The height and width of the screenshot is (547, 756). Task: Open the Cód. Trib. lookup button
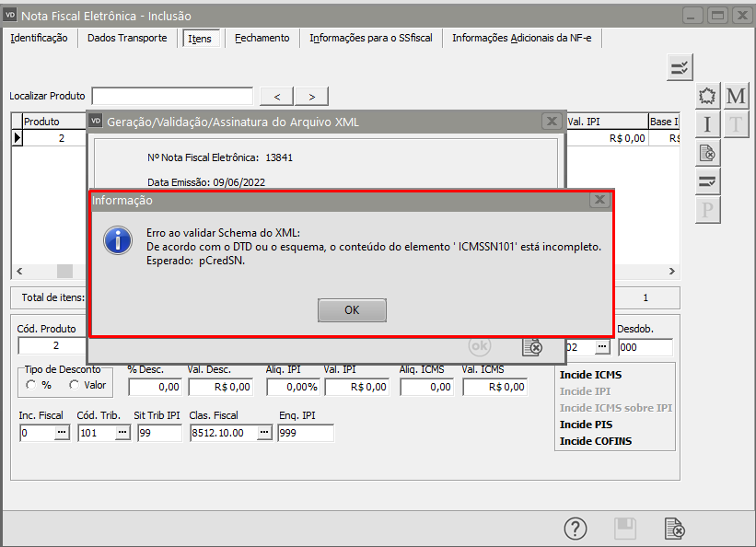point(122,433)
